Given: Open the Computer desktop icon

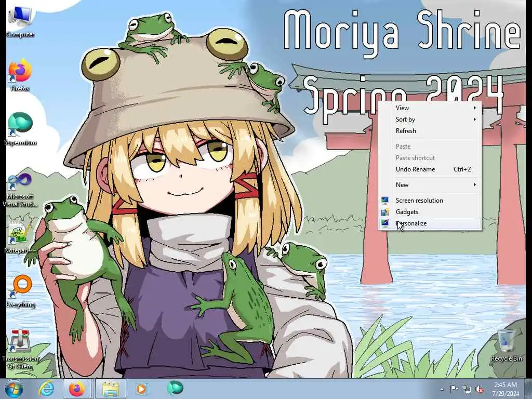Looking at the screenshot, I should coord(20,22).
